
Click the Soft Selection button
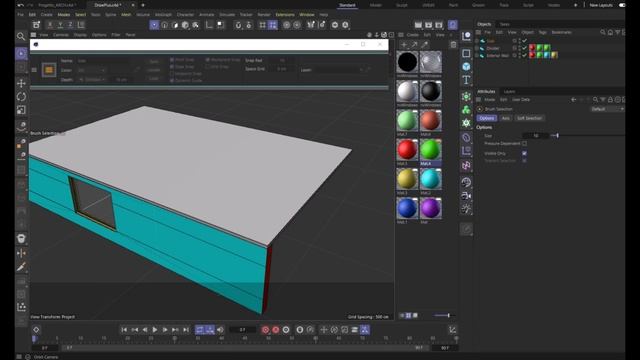(x=529, y=118)
